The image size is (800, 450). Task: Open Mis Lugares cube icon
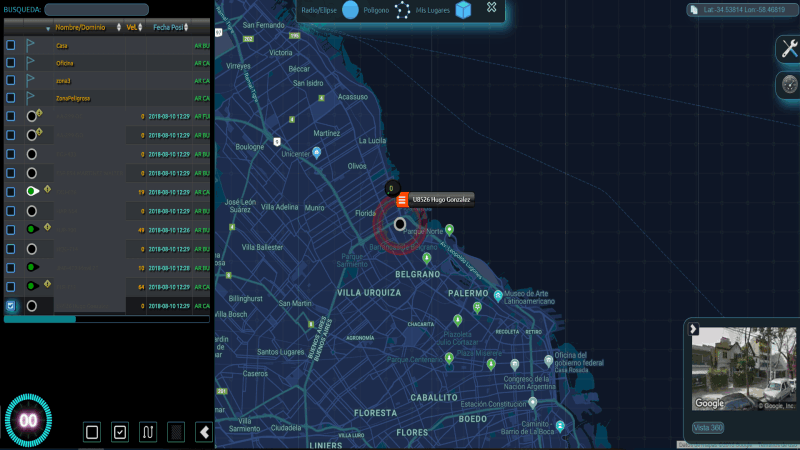click(463, 10)
